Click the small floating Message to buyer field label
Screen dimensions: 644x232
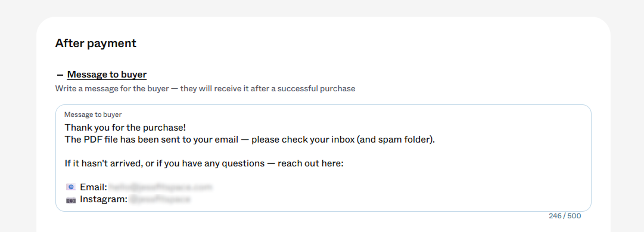(93, 115)
